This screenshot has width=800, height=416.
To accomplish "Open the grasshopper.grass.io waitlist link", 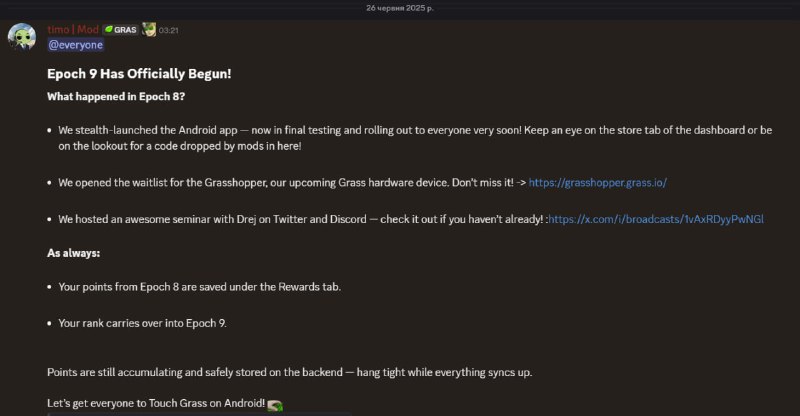I will pyautogui.click(x=597, y=183).
